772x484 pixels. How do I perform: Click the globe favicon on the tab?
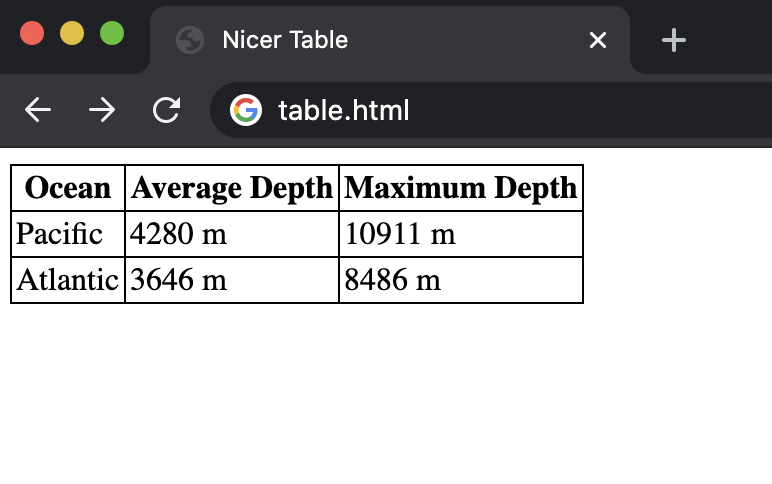click(x=189, y=40)
